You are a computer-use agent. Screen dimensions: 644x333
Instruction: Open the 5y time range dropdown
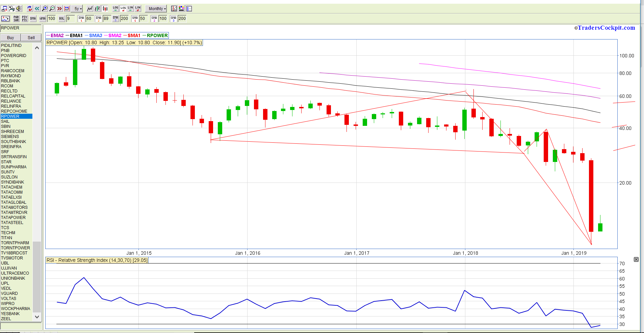pyautogui.click(x=77, y=9)
